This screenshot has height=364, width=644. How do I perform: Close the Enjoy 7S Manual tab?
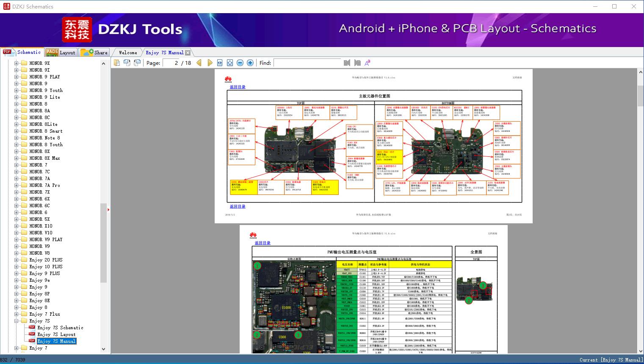coord(188,53)
